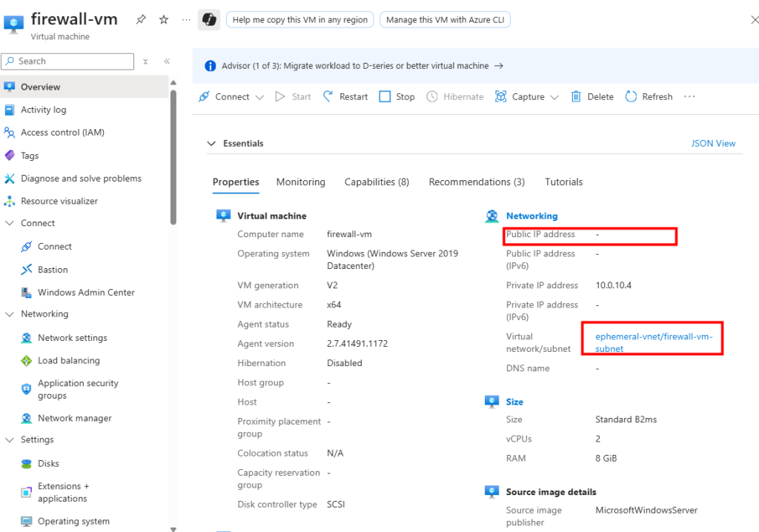Collapse the Networking group in sidebar
Image resolution: width=759 pixels, height=532 pixels.
9,314
